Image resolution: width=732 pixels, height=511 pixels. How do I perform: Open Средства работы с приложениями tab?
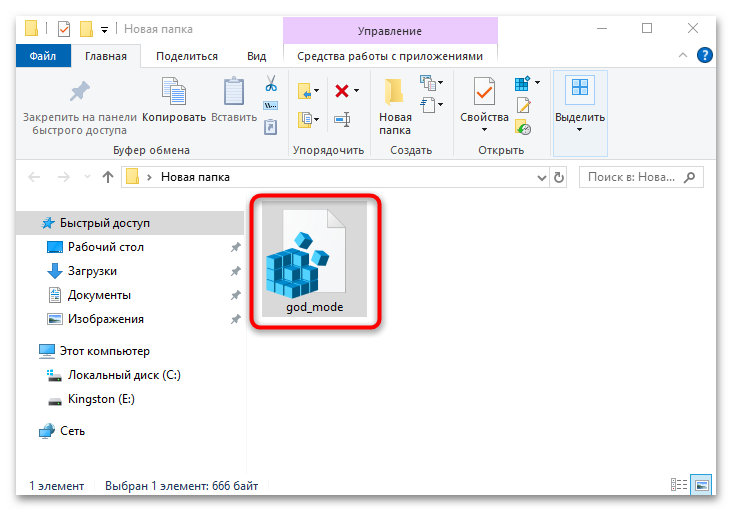point(390,56)
